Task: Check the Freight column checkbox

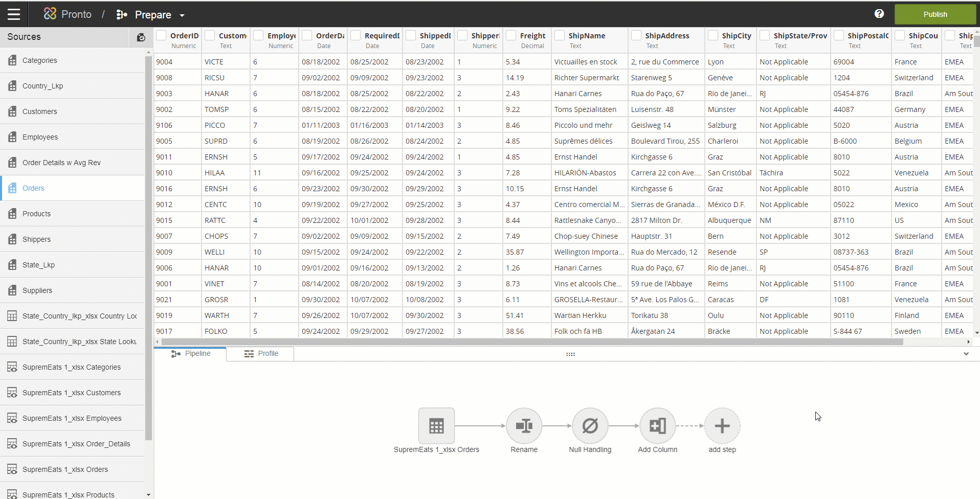Action: pyautogui.click(x=511, y=35)
